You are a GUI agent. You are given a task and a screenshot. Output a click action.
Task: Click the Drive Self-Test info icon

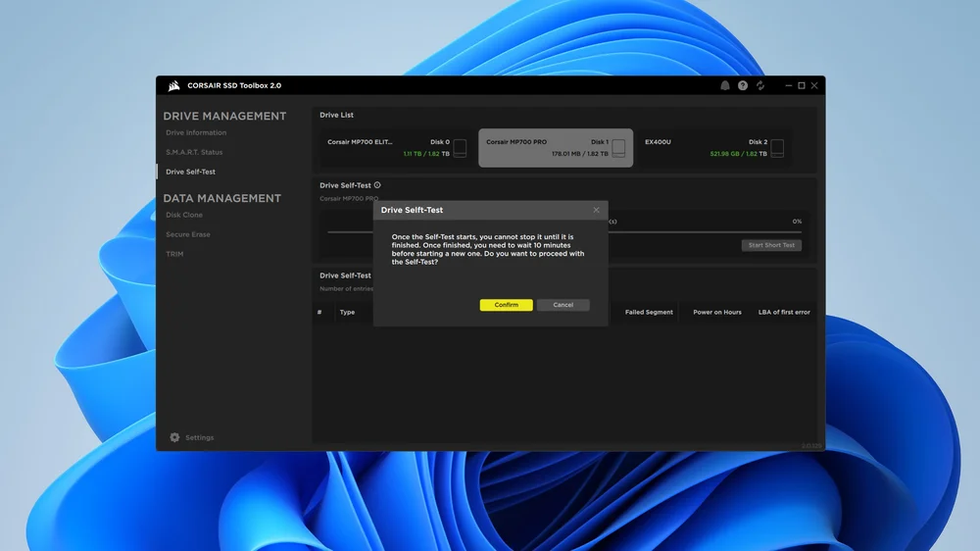(x=377, y=185)
